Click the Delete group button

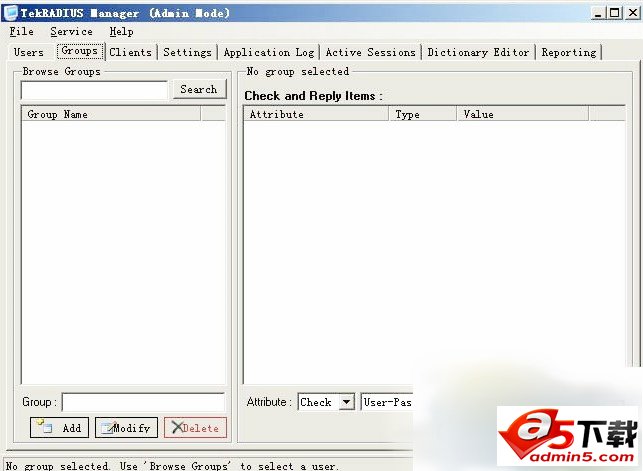click(x=196, y=428)
